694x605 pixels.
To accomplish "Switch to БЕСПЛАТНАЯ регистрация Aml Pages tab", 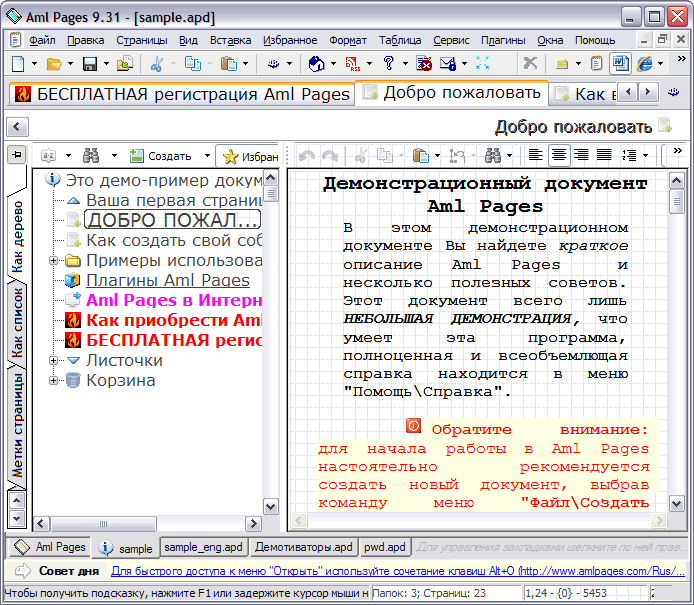I will coord(182,94).
